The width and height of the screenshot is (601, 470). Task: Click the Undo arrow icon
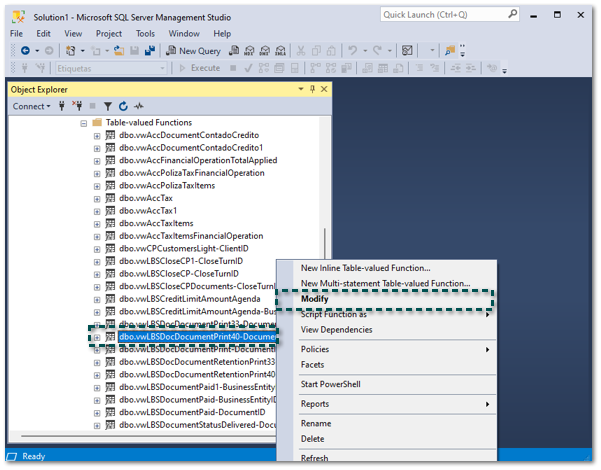(352, 51)
